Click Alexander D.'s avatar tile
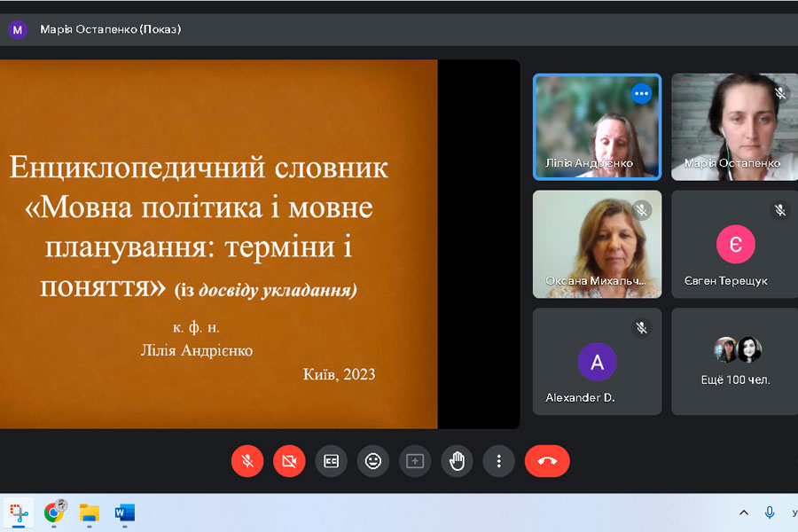 click(x=597, y=362)
